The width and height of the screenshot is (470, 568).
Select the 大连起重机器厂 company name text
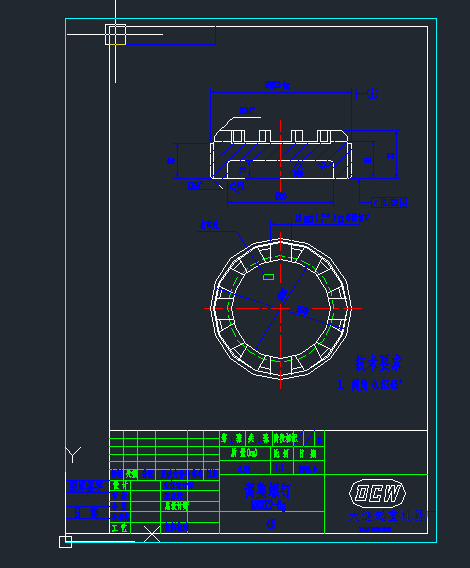tap(391, 516)
